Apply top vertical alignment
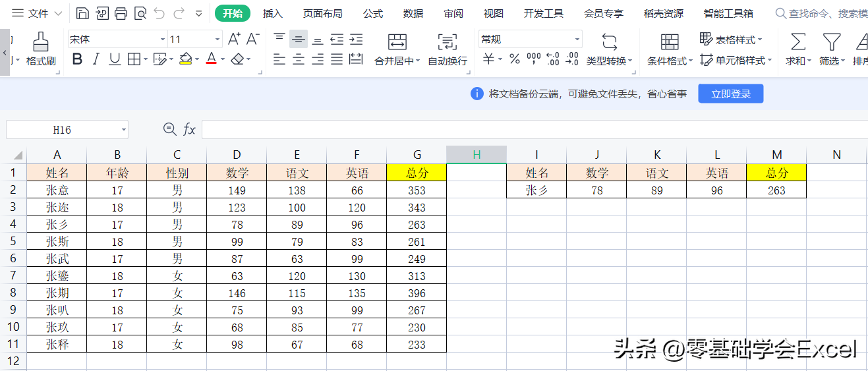868x371 pixels. [x=279, y=39]
